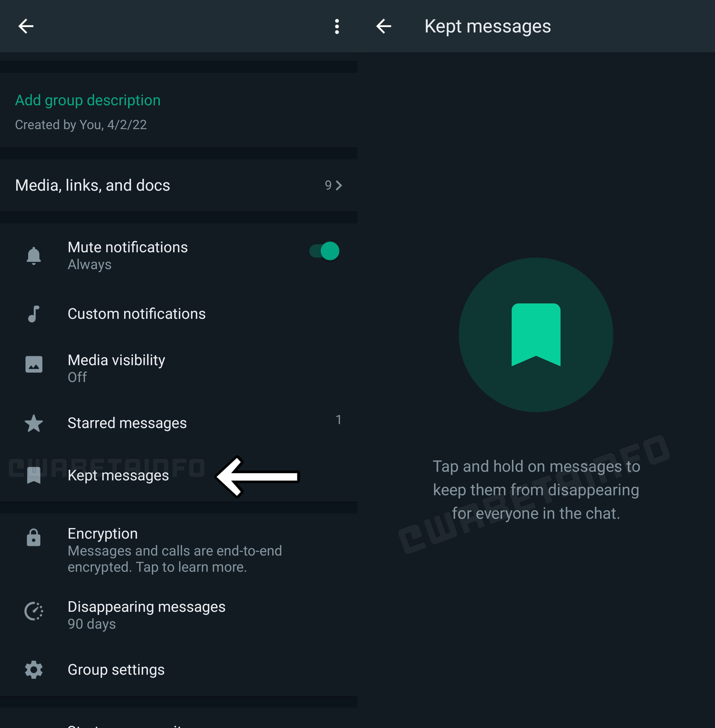Click back arrow in Kept messages header
The image size is (715, 728).
click(x=383, y=26)
